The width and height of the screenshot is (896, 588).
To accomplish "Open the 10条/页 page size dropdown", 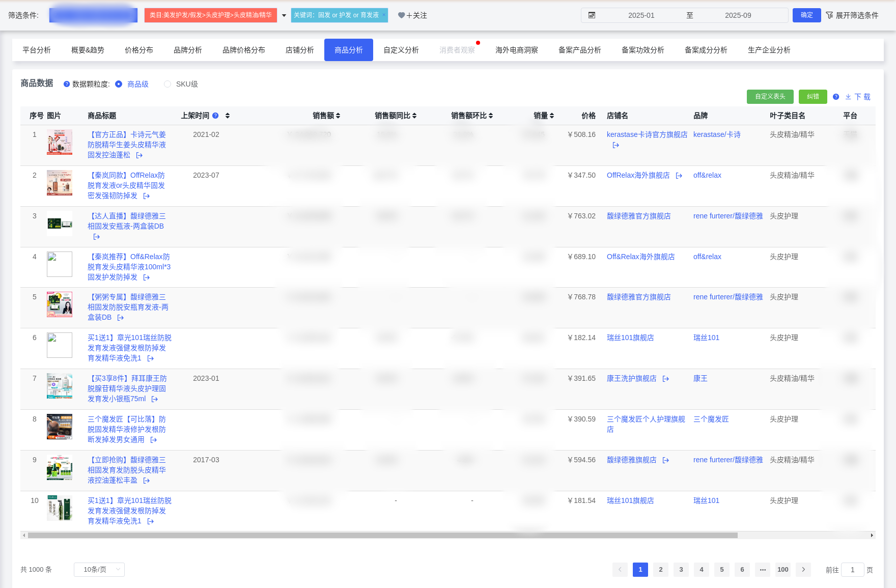I will click(99, 570).
